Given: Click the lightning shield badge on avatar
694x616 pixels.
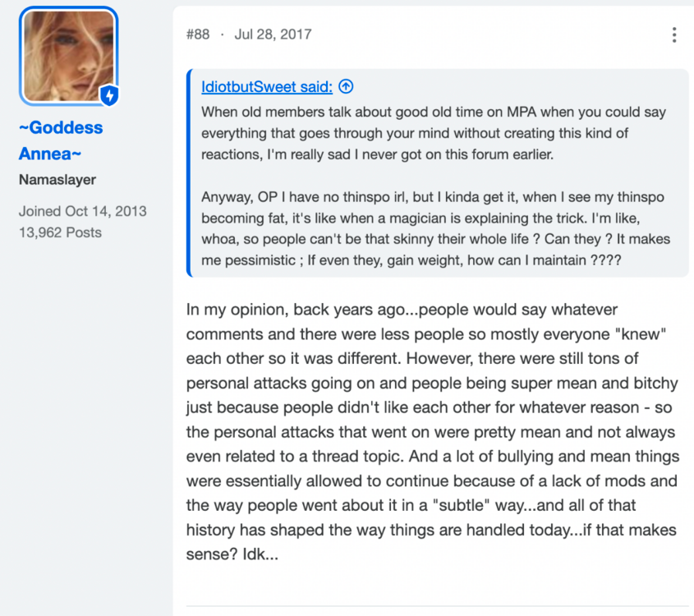Looking at the screenshot, I should pos(109,95).
